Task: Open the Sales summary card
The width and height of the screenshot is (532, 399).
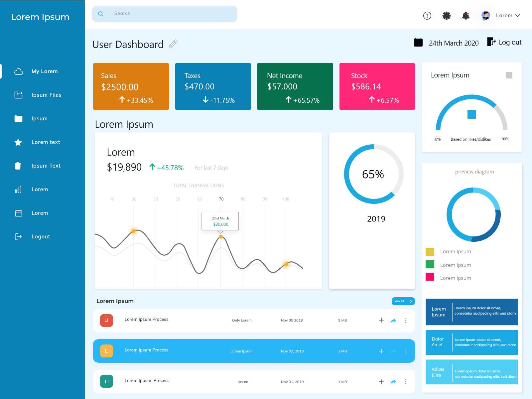Action: [x=131, y=86]
